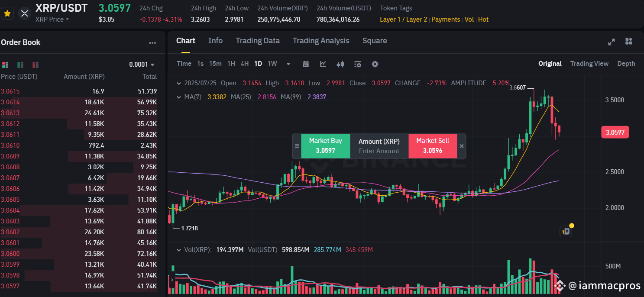The image size is (644, 297).
Task: Expand the chart to fullscreen
Action: (x=612, y=42)
